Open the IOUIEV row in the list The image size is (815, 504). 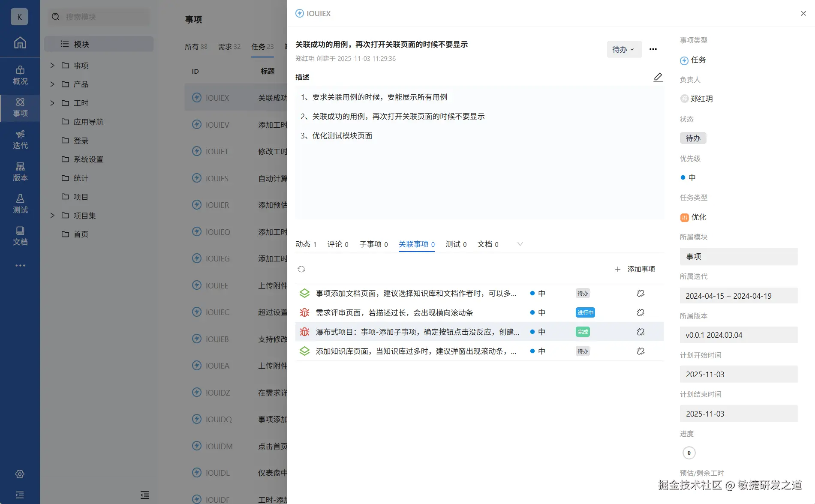click(236, 125)
